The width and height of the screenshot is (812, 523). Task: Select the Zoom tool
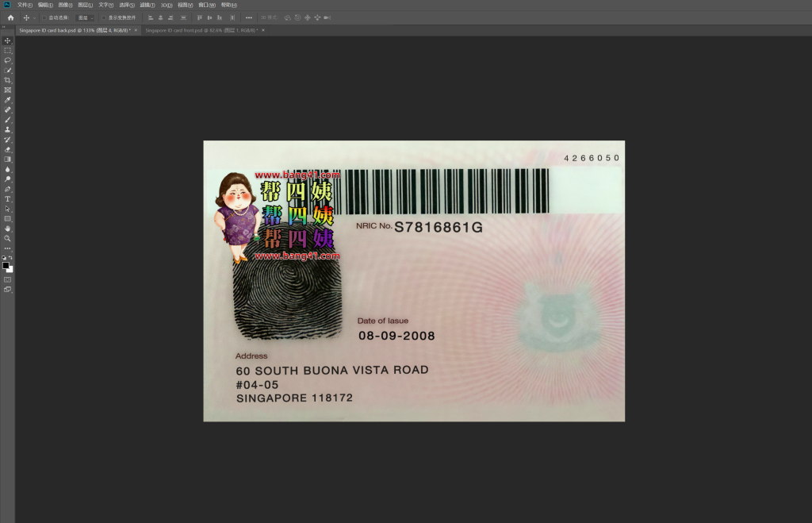[7, 238]
